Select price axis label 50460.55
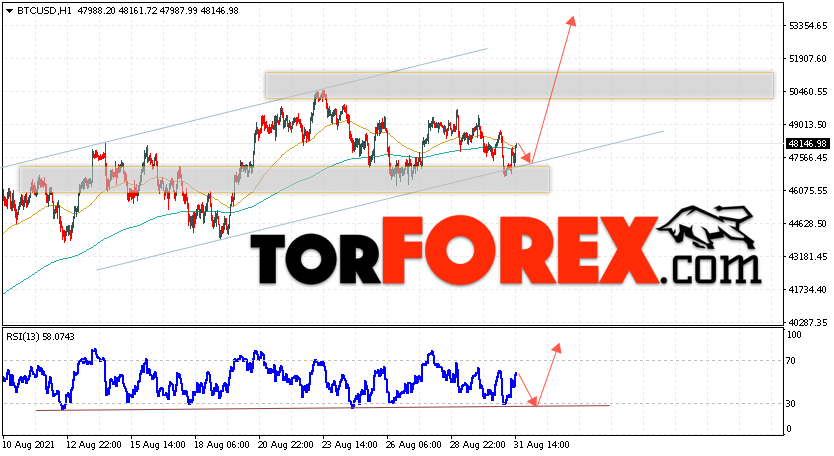The image size is (834, 456). 808,92
